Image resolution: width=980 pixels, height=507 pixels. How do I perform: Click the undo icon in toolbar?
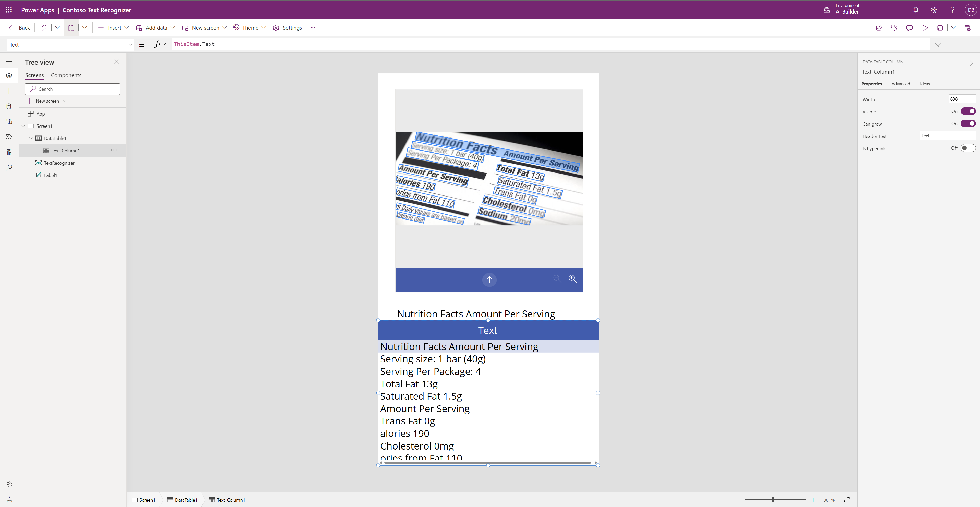pos(43,27)
